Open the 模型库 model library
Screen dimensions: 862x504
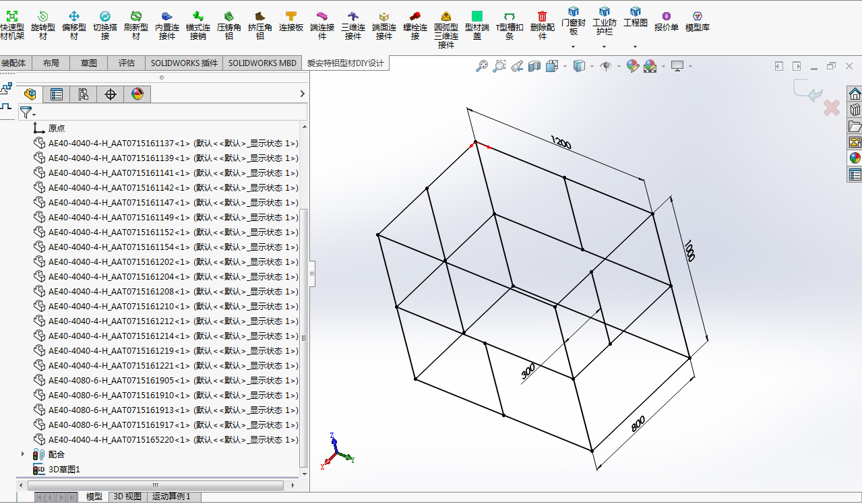698,22
